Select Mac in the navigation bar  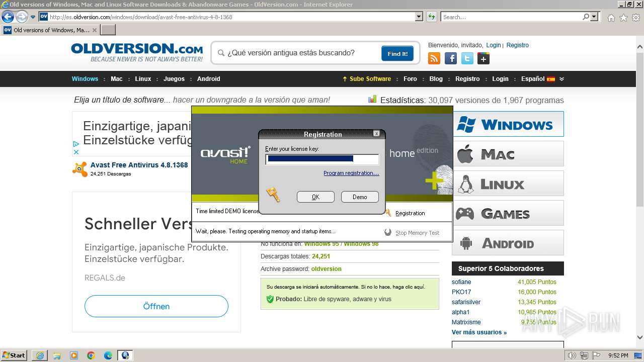[x=117, y=79]
